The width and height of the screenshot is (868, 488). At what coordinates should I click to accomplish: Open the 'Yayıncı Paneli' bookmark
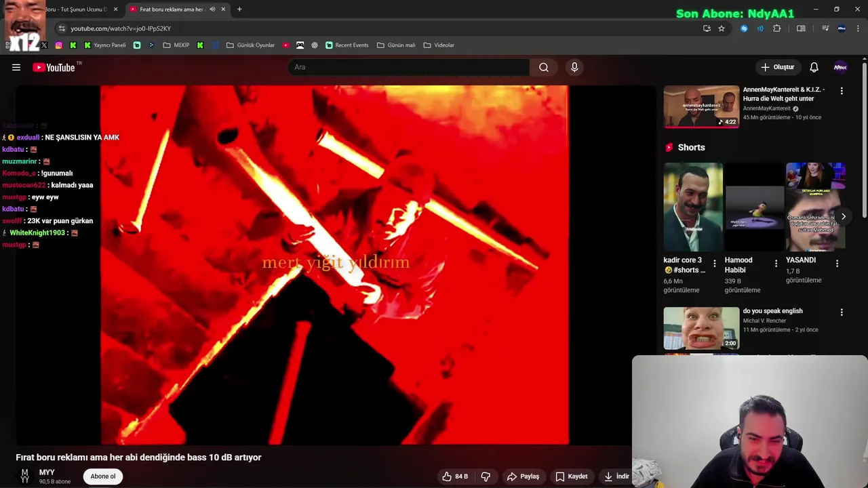(x=105, y=45)
